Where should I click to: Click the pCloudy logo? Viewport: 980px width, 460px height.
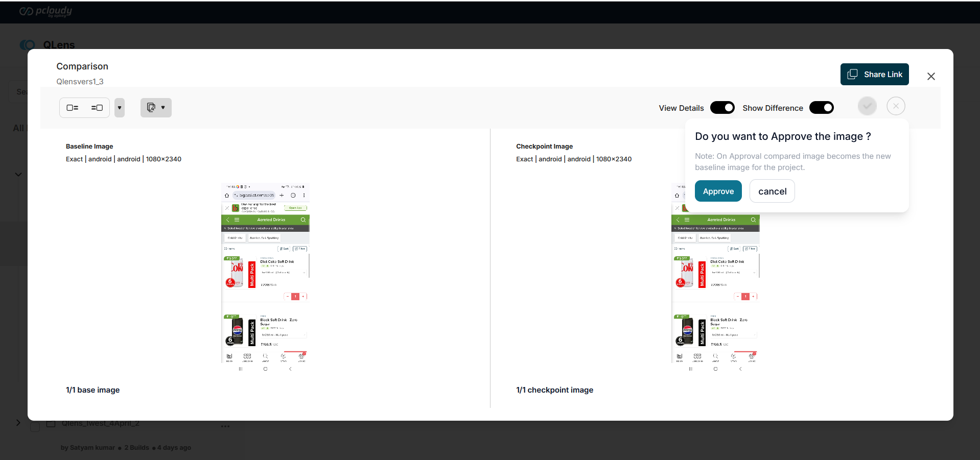pyautogui.click(x=45, y=11)
